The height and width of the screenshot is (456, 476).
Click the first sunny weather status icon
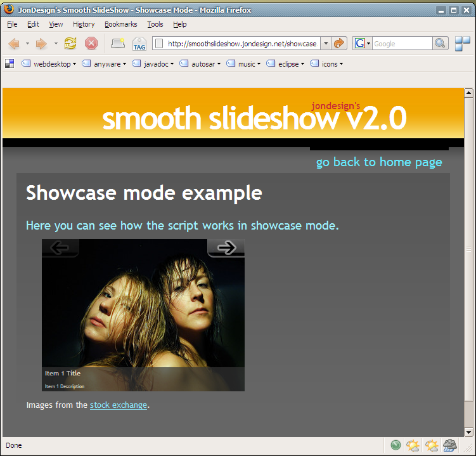pos(413,445)
